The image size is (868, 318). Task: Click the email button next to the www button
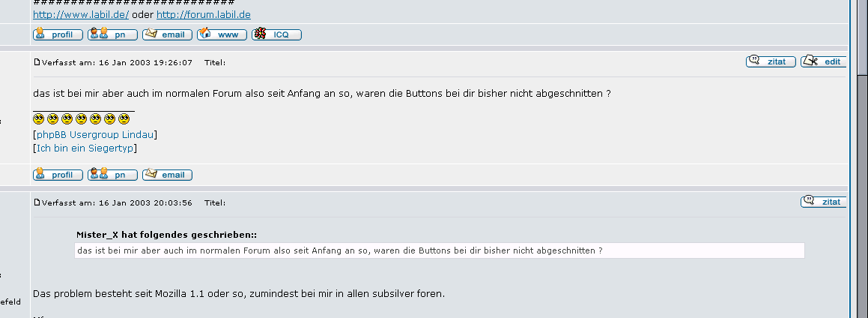tap(167, 34)
